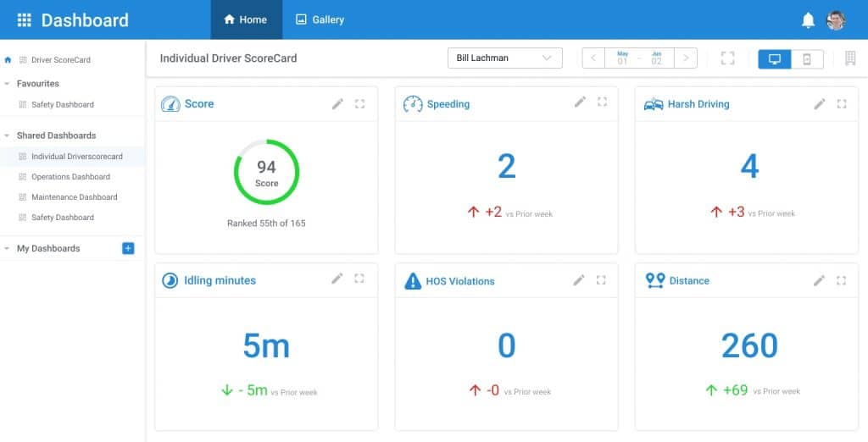Add a new dashboard under My Dashboards
The image size is (868, 442).
128,248
